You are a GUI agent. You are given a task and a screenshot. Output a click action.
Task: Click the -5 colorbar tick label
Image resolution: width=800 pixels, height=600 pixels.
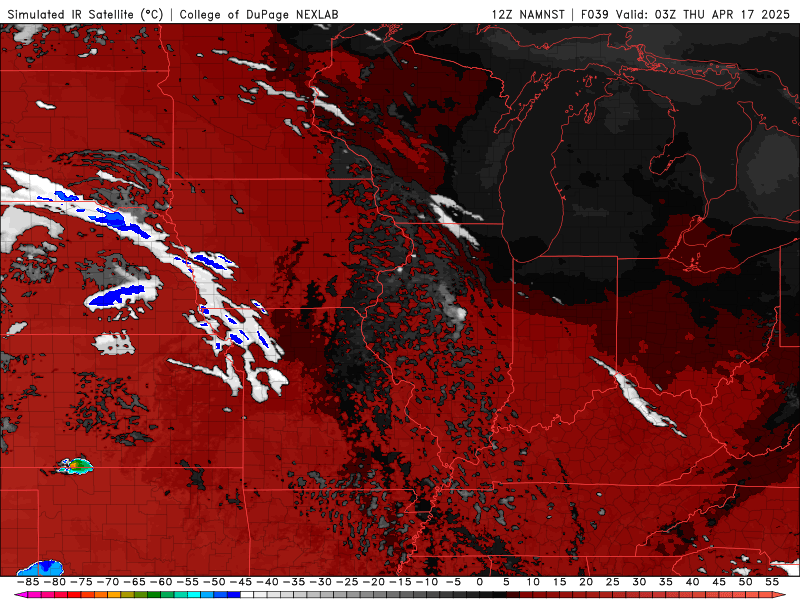[x=454, y=582]
